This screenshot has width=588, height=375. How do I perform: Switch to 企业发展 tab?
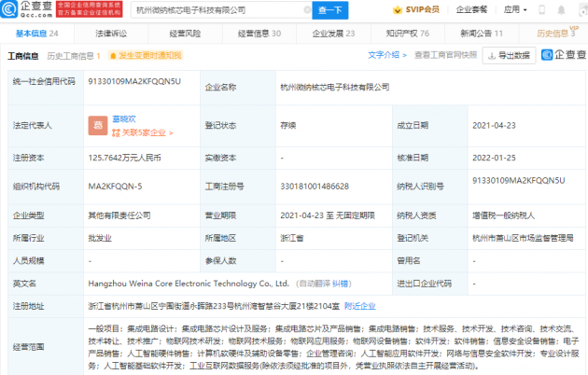click(333, 34)
